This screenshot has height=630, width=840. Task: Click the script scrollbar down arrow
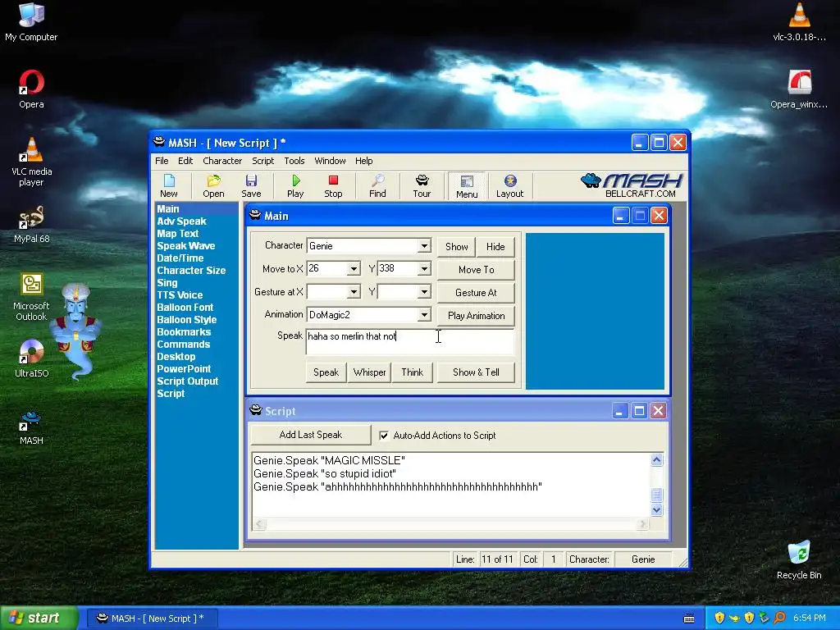[x=657, y=509]
